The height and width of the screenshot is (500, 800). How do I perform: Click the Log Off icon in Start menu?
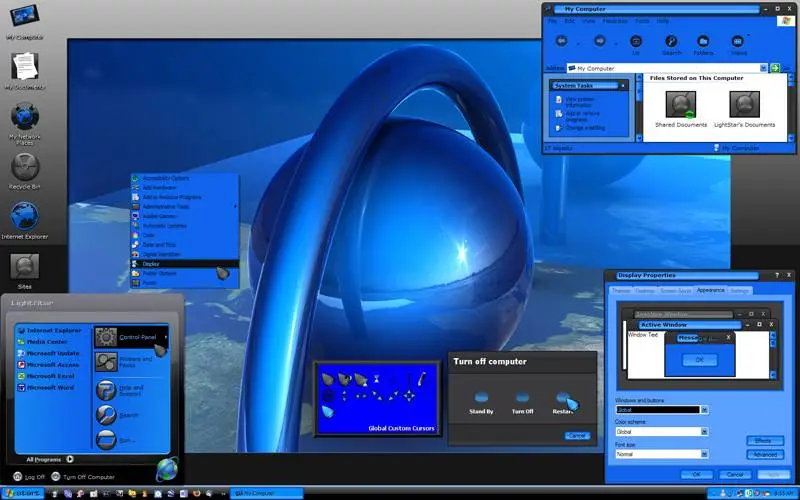point(17,477)
